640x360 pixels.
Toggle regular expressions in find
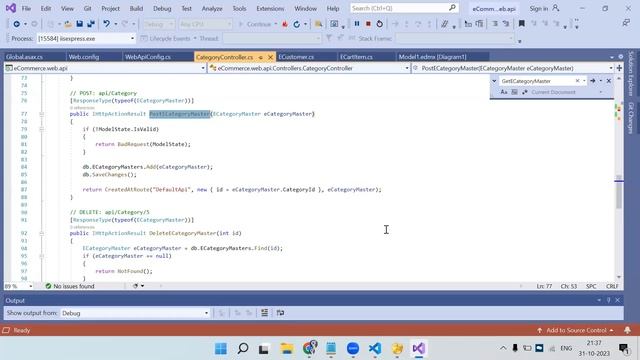tap(524, 92)
